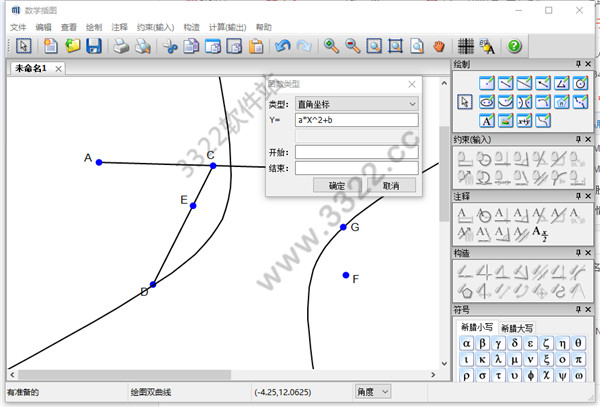Choose the text 'A' tool in 绘制 panel
Viewport: 600px width, 407px height.
[x=485, y=120]
